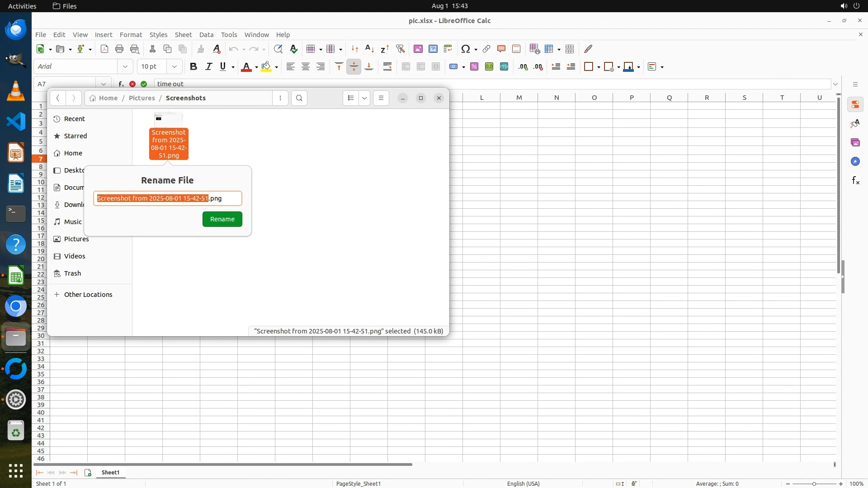Go to Pictures in the path bar
Image resolution: width=868 pixels, height=488 pixels.
[x=142, y=98]
